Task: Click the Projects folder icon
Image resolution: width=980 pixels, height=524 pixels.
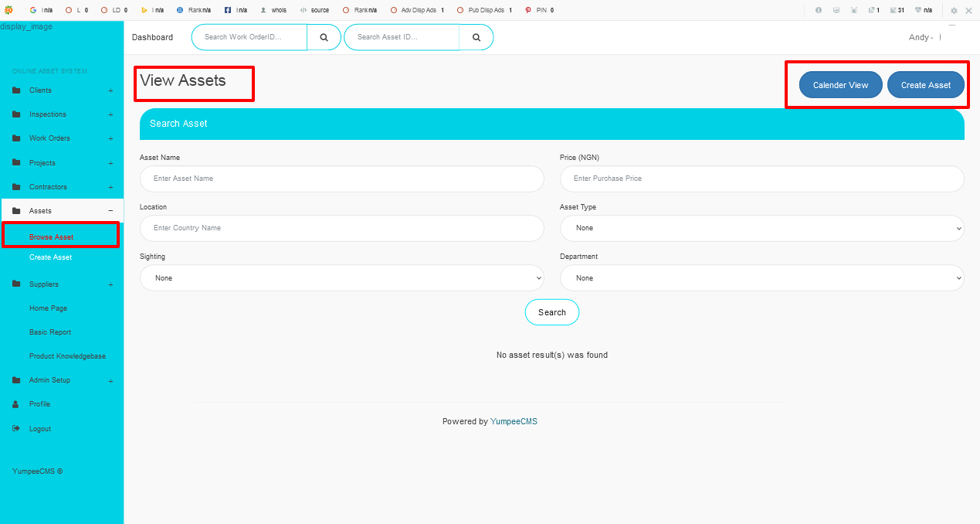Action: coord(16,163)
